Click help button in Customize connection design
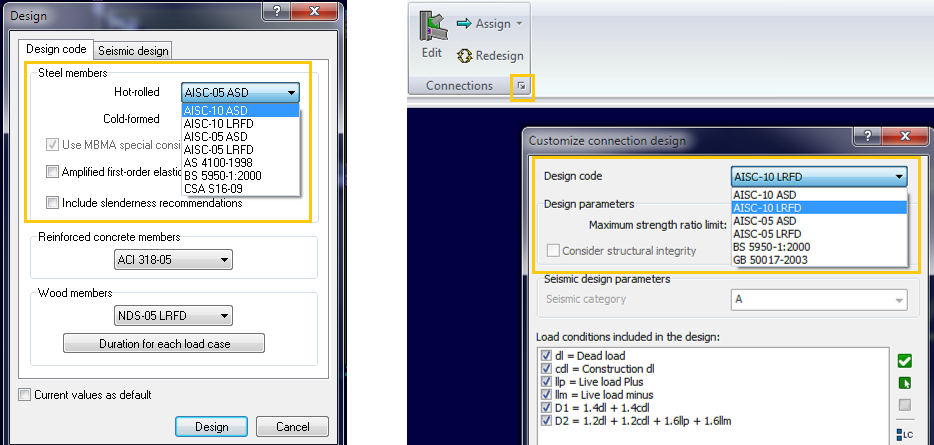This screenshot has width=934, height=445. (x=867, y=136)
